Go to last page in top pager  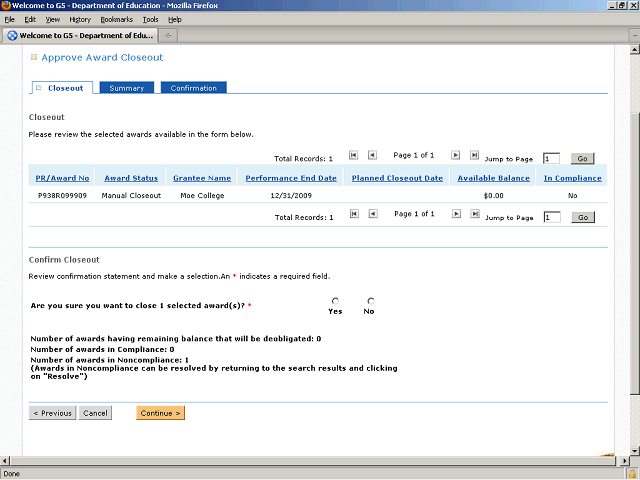474,155
